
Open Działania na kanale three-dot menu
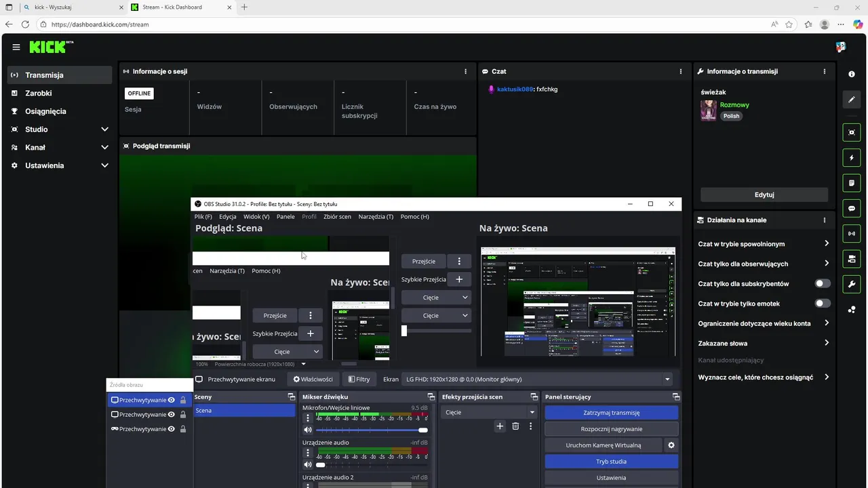point(825,220)
